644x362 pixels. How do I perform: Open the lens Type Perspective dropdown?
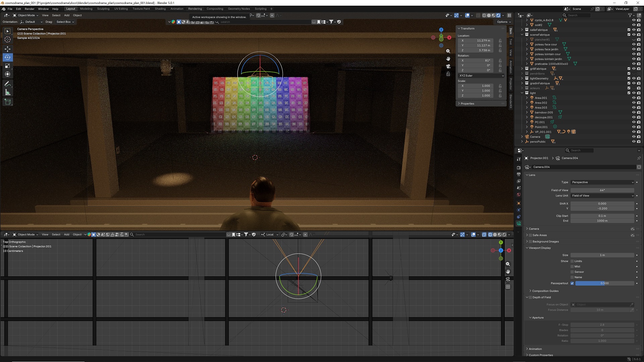[x=602, y=182]
